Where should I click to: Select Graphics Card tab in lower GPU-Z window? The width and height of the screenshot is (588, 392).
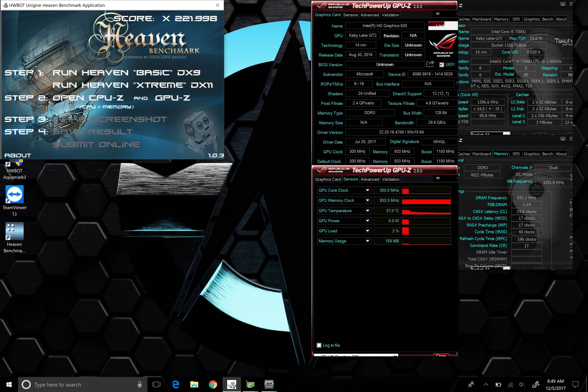click(328, 179)
